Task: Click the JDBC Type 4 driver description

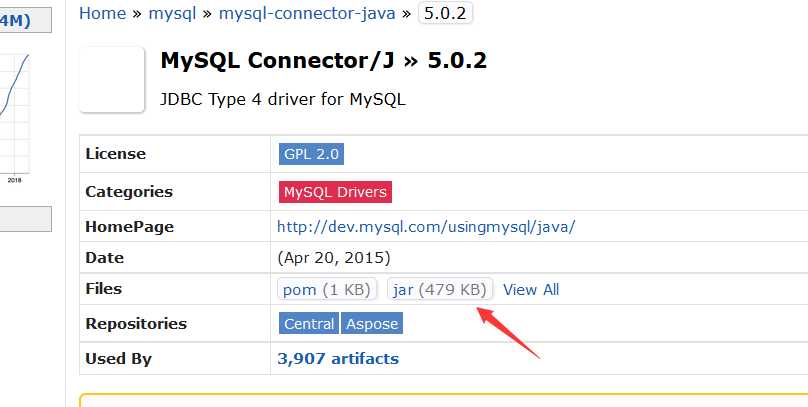Action: (x=282, y=99)
